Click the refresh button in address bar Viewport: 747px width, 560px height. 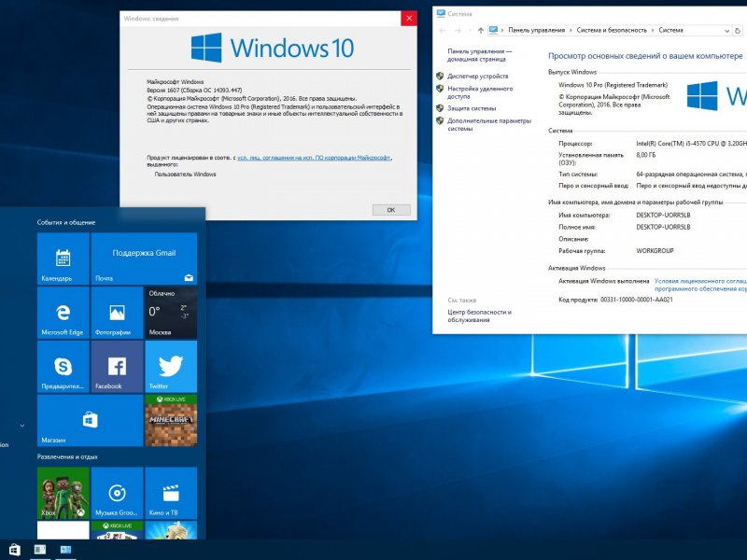pos(738,31)
